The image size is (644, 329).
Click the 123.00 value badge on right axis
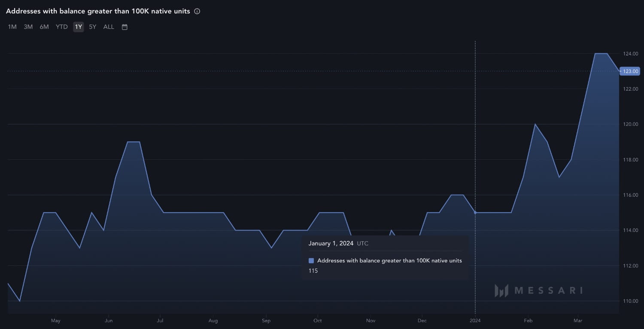pos(629,71)
